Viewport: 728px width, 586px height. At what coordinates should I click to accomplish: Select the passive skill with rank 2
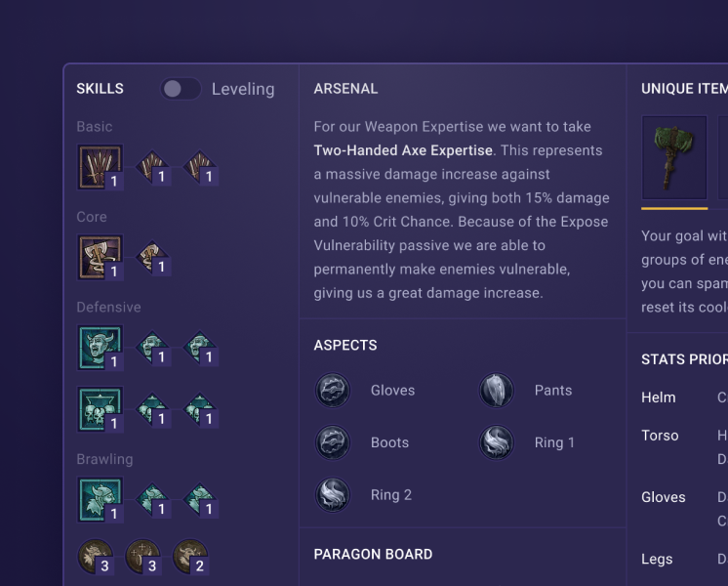coord(190,557)
